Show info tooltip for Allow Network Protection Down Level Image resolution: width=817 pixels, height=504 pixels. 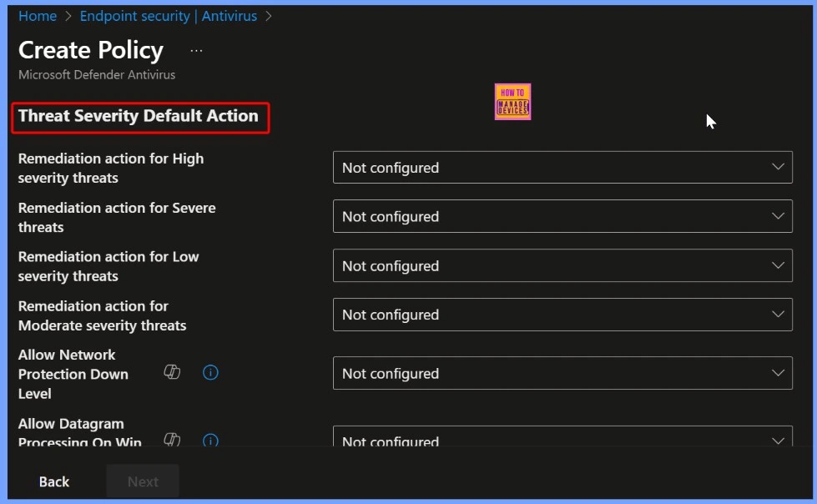[x=210, y=373]
